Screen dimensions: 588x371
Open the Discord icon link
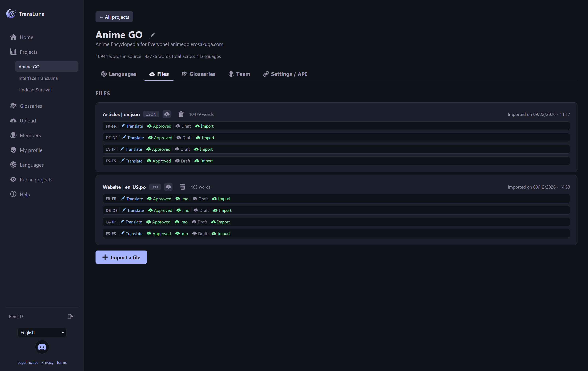coord(42,347)
